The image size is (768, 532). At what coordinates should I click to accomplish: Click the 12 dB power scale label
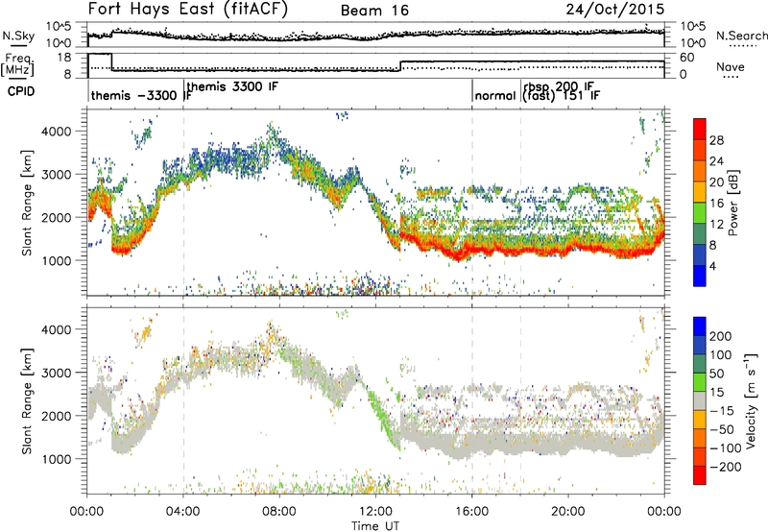coord(716,225)
